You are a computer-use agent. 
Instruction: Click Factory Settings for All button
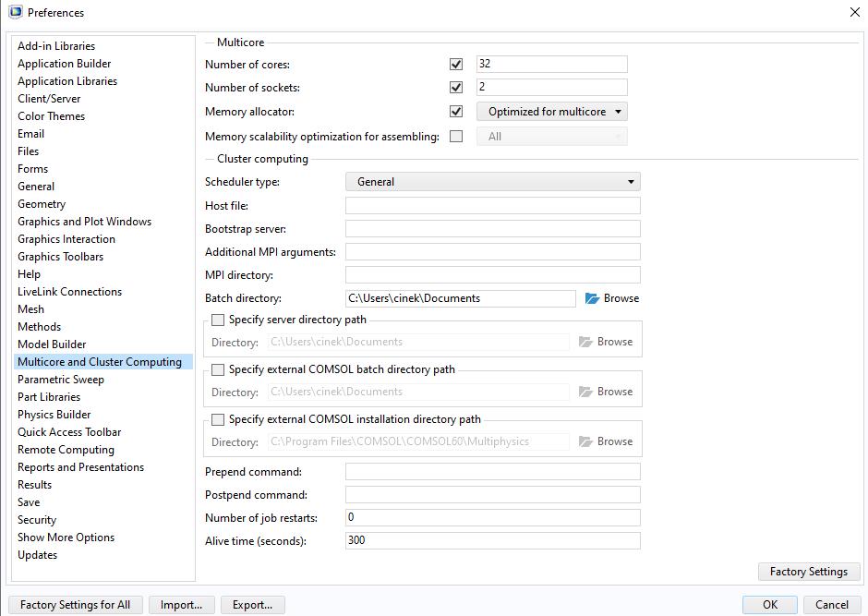(x=75, y=605)
